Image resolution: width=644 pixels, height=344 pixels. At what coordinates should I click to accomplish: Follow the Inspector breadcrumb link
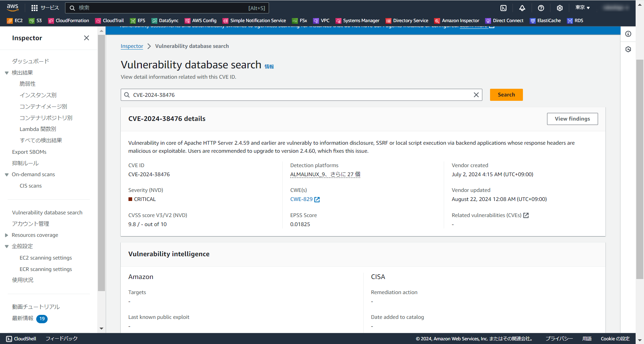pos(132,46)
